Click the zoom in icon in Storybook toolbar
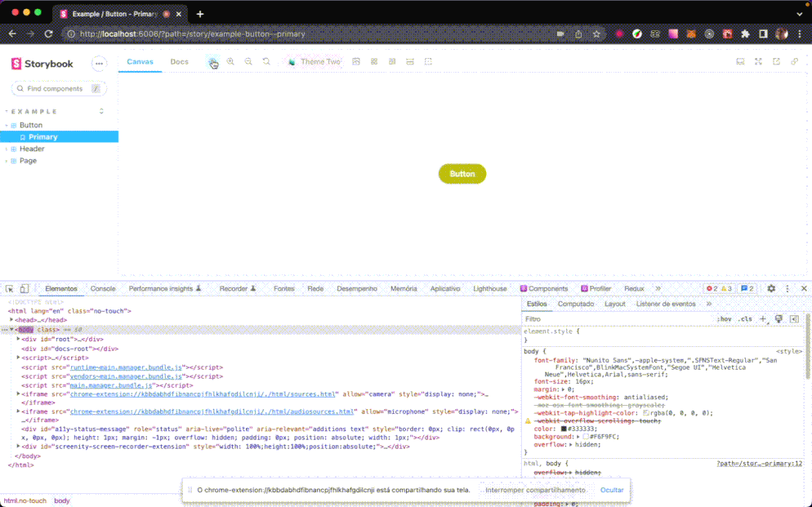Viewport: 812px width, 507px height. 230,62
